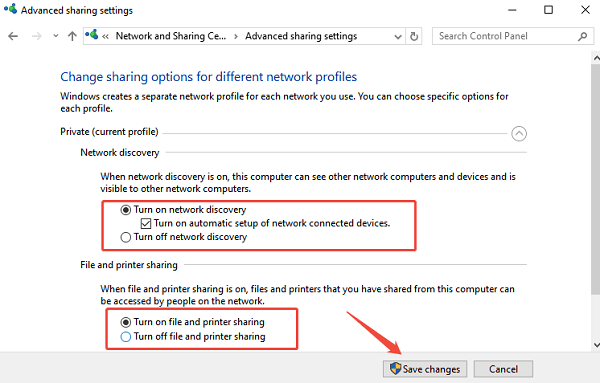The width and height of the screenshot is (600, 383).
Task: Close the Advanced sharing settings window
Action: click(585, 10)
